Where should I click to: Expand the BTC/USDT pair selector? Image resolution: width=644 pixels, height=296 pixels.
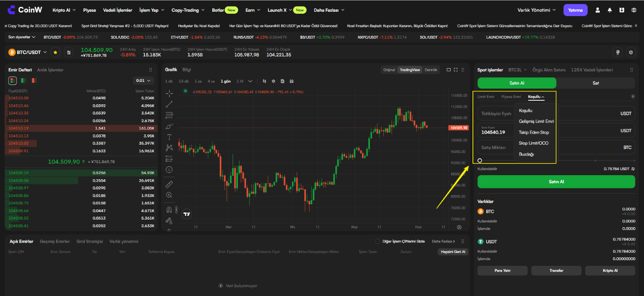click(x=45, y=52)
